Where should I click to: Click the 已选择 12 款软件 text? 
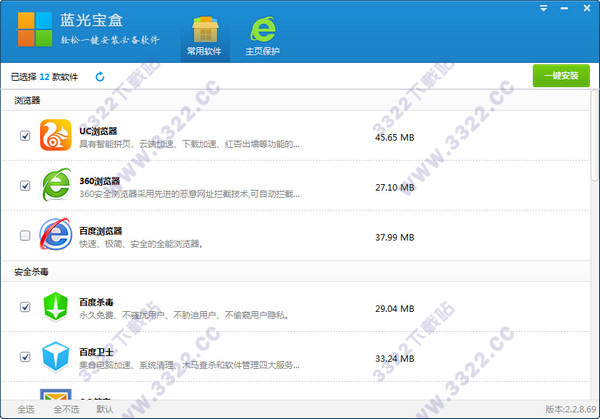click(x=44, y=77)
